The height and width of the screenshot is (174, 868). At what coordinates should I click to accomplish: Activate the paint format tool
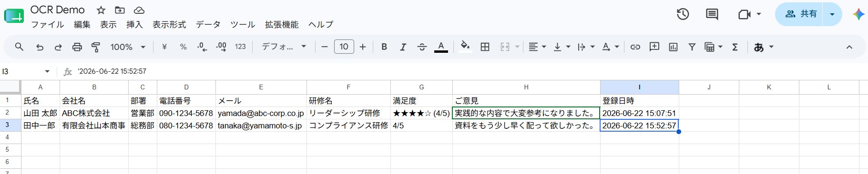(x=96, y=47)
